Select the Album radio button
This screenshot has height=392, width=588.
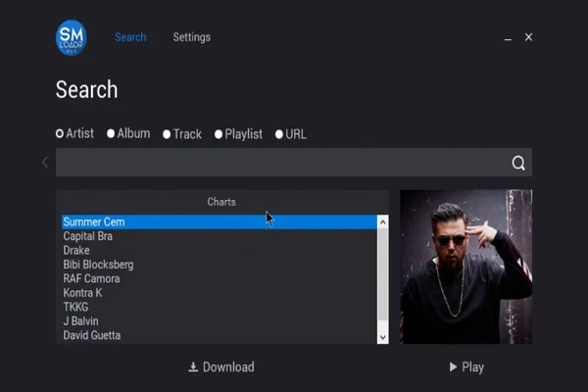111,133
